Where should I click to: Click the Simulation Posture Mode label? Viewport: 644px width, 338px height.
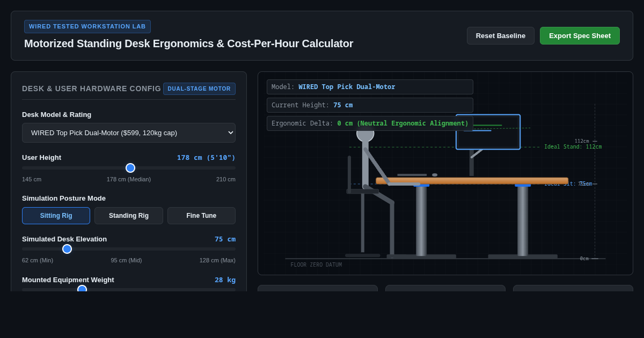tap(64, 199)
